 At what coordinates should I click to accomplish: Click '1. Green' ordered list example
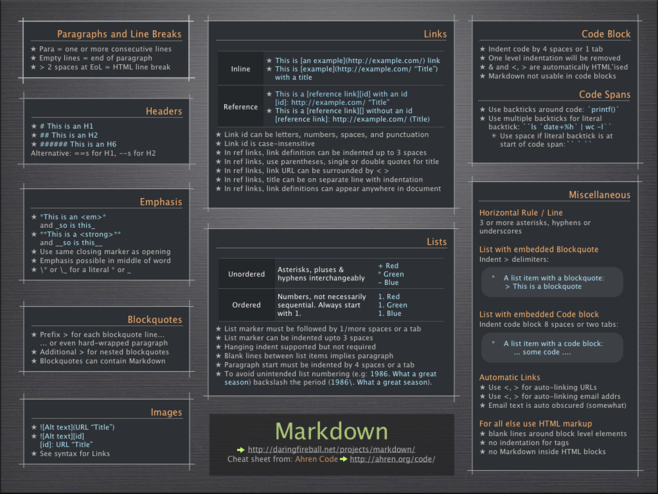392,305
